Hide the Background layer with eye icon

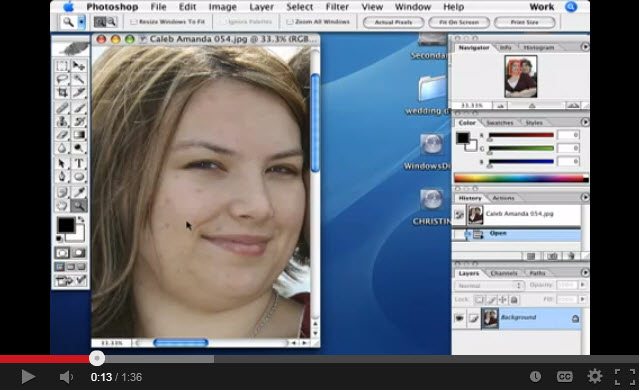(460, 318)
